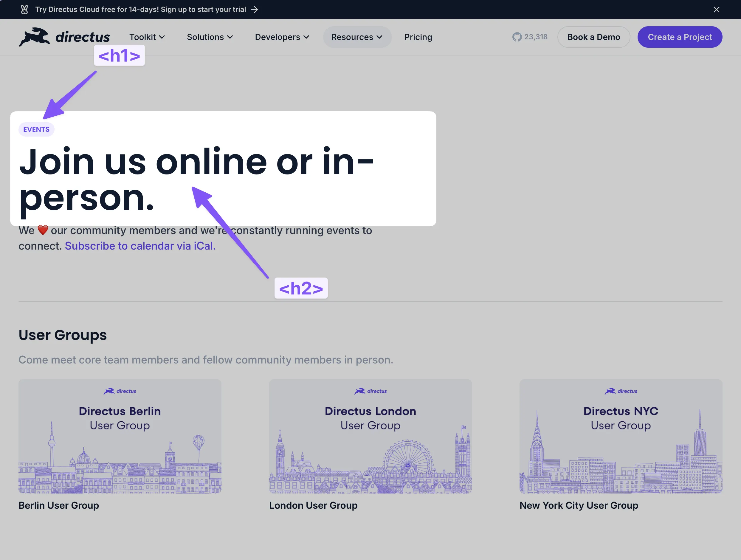Expand the Developers menu chevron
This screenshot has width=741, height=560.
[x=306, y=37]
